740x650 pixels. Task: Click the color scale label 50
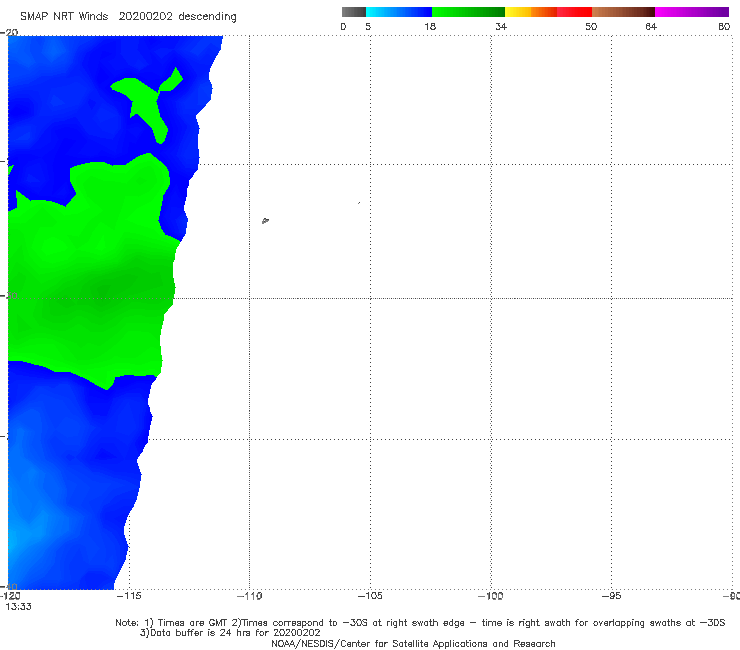pyautogui.click(x=591, y=26)
